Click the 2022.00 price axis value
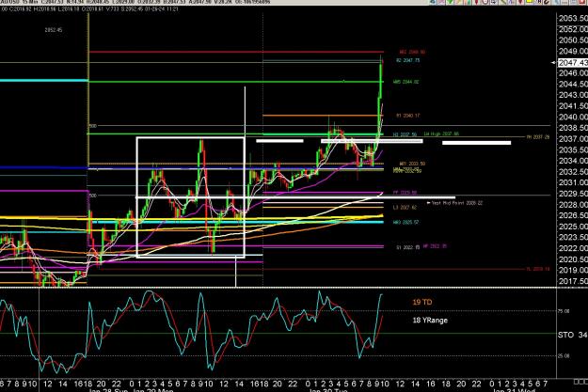 click(x=573, y=248)
